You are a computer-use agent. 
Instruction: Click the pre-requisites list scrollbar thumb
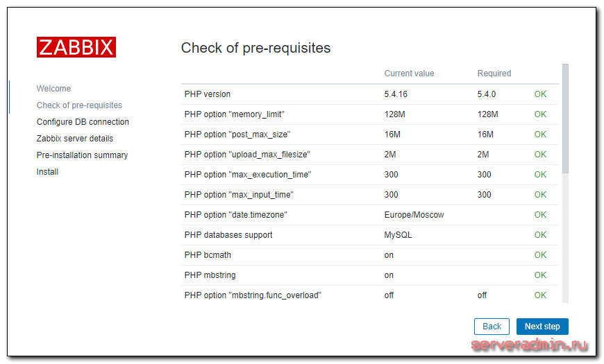tap(565, 119)
